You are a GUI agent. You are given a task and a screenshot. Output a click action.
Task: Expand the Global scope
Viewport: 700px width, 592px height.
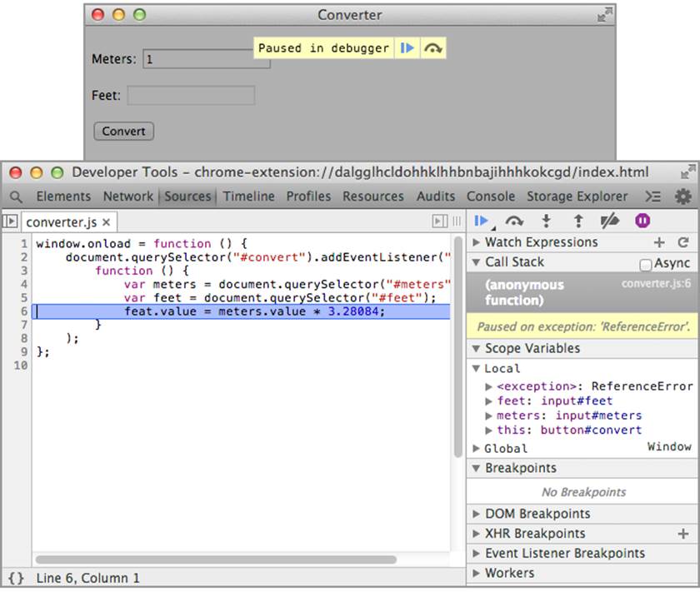pyautogui.click(x=477, y=448)
